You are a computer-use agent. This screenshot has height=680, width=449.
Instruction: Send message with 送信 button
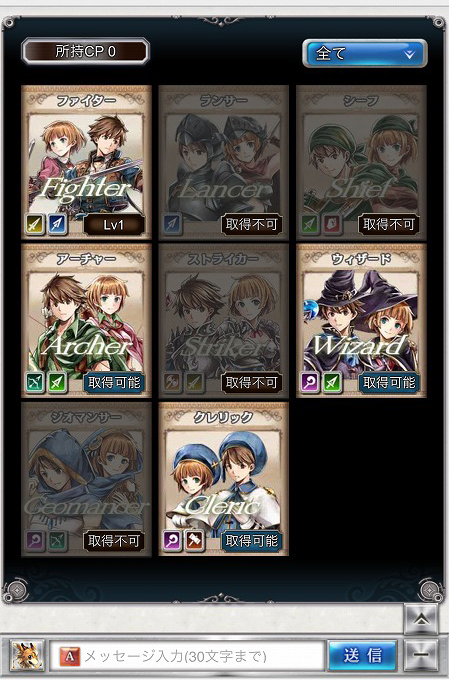[362, 655]
